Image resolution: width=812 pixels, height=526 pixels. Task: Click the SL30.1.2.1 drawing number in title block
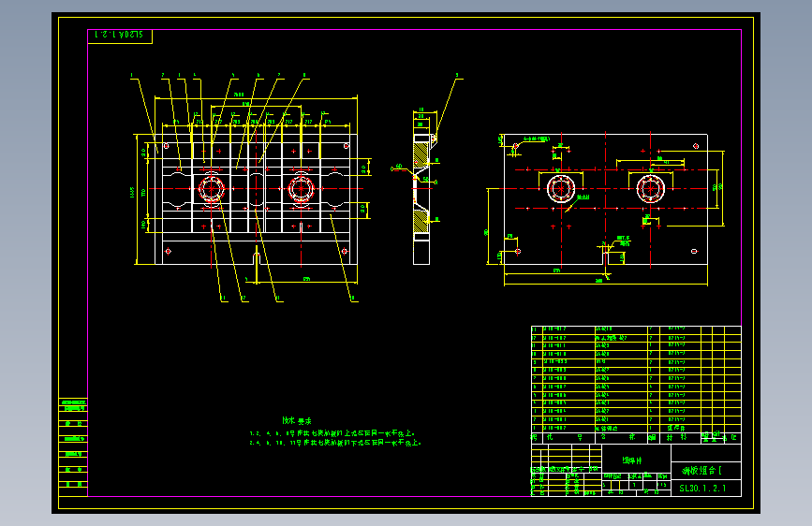click(x=702, y=489)
